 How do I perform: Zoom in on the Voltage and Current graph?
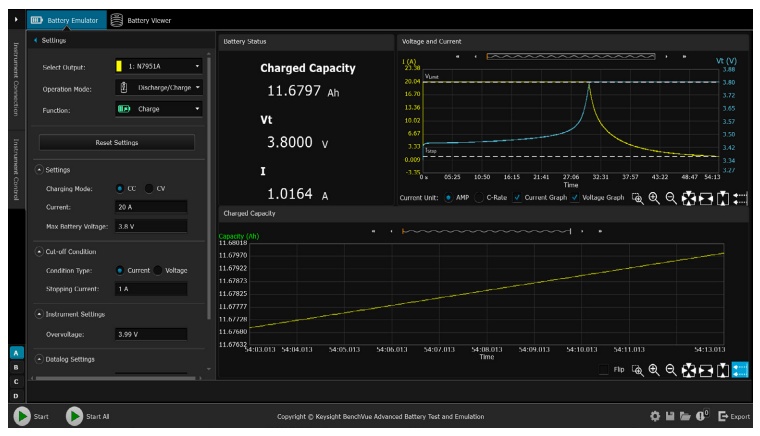pyautogui.click(x=655, y=198)
